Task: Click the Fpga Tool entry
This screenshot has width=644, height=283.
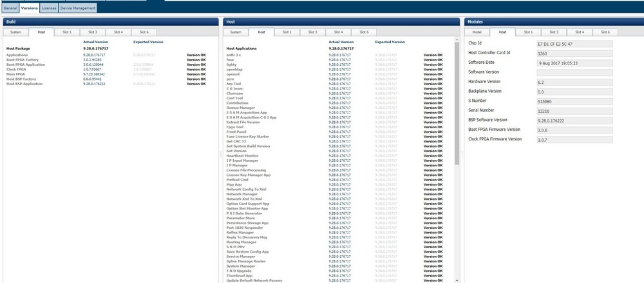Action: (234, 127)
